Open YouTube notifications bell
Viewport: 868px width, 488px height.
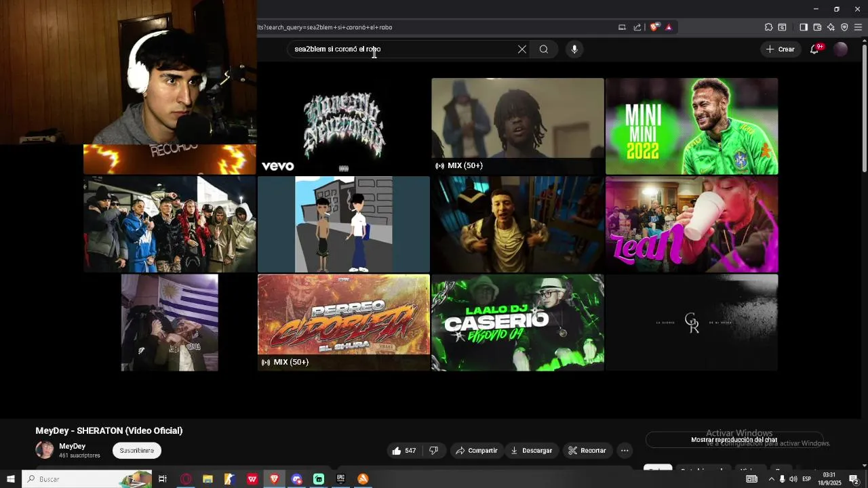(x=814, y=49)
